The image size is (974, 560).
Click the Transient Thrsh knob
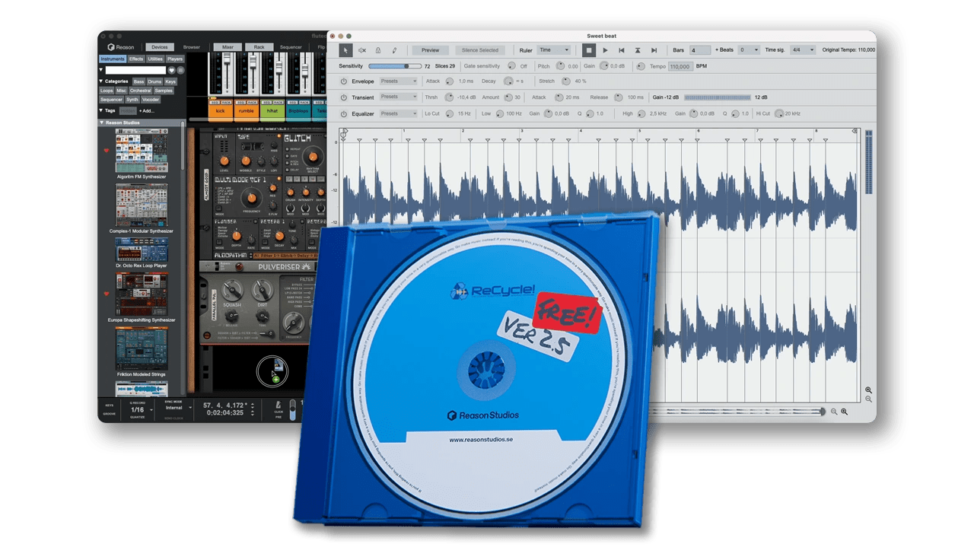point(449,97)
